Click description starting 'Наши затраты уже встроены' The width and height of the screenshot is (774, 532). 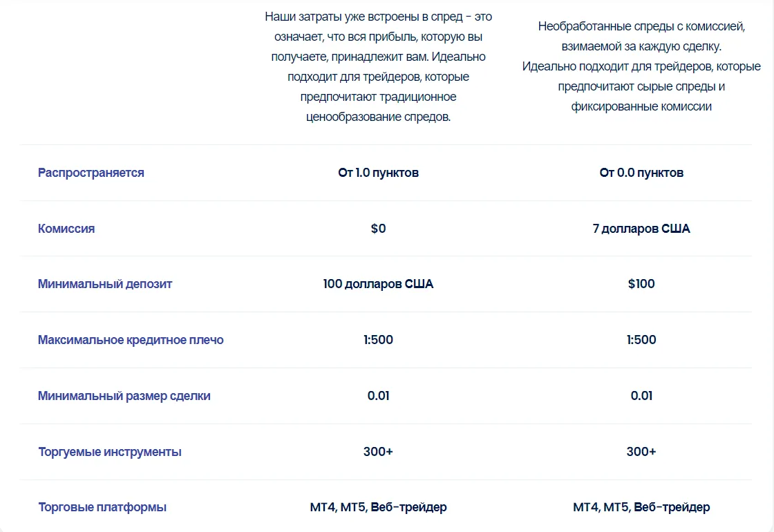(378, 66)
